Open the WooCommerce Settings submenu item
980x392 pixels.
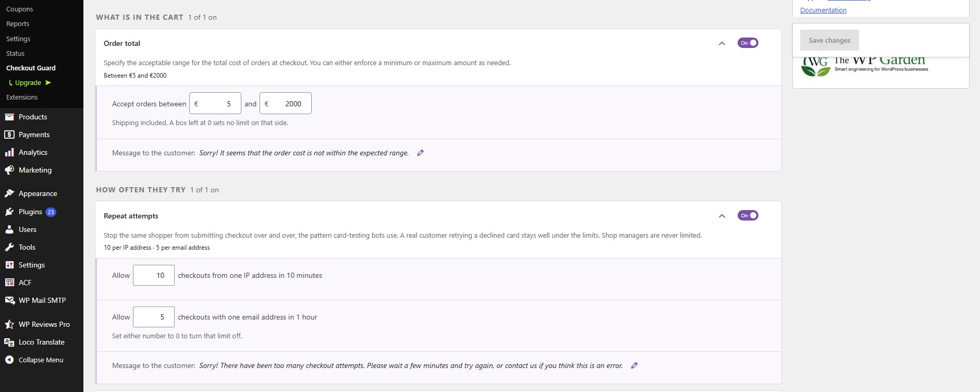coord(18,39)
